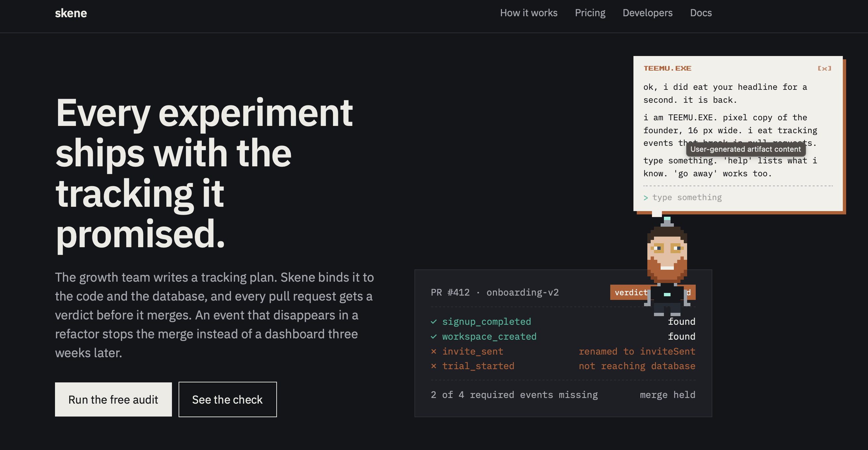The image size is (868, 450).
Task: Click 'renamed to inviteSent' status text
Action: 637,351
